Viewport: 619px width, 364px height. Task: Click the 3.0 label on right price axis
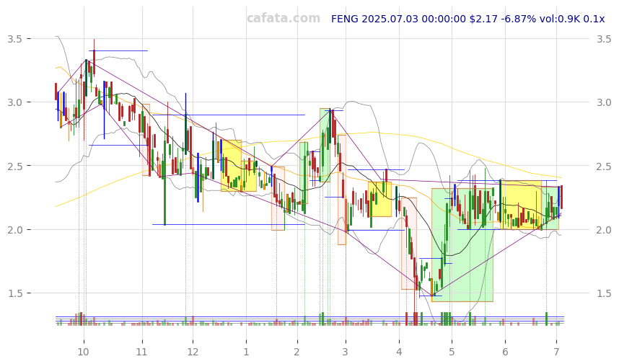pyautogui.click(x=604, y=102)
